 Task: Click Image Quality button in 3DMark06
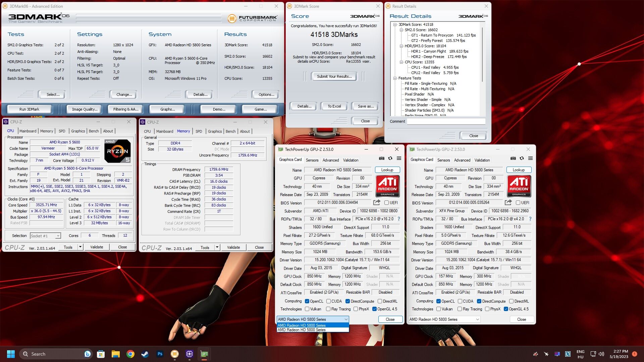click(x=85, y=109)
